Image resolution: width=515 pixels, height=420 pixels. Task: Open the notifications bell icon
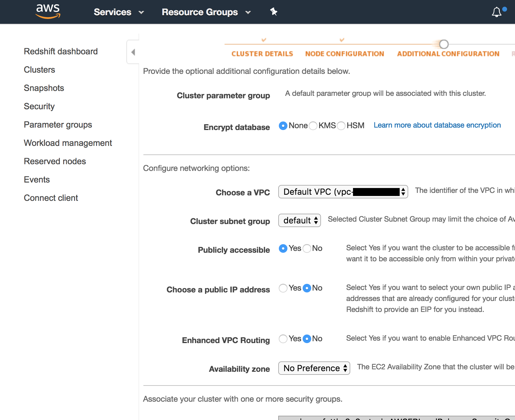coord(497,12)
